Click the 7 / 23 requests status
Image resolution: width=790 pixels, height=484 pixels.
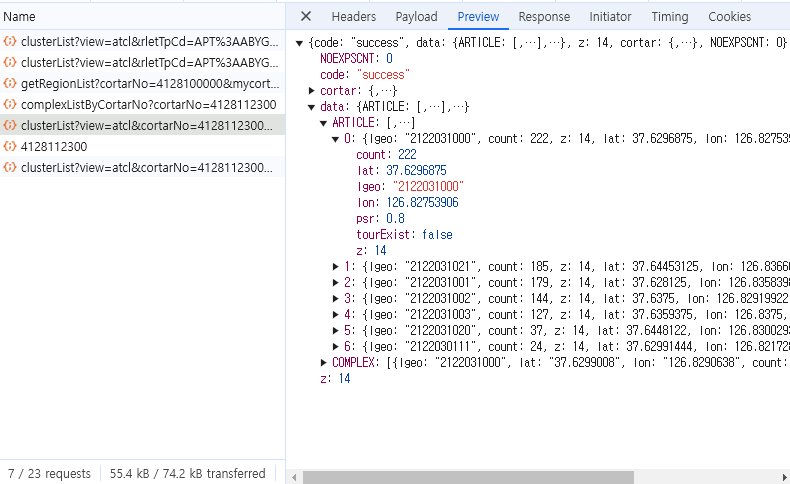click(49, 473)
